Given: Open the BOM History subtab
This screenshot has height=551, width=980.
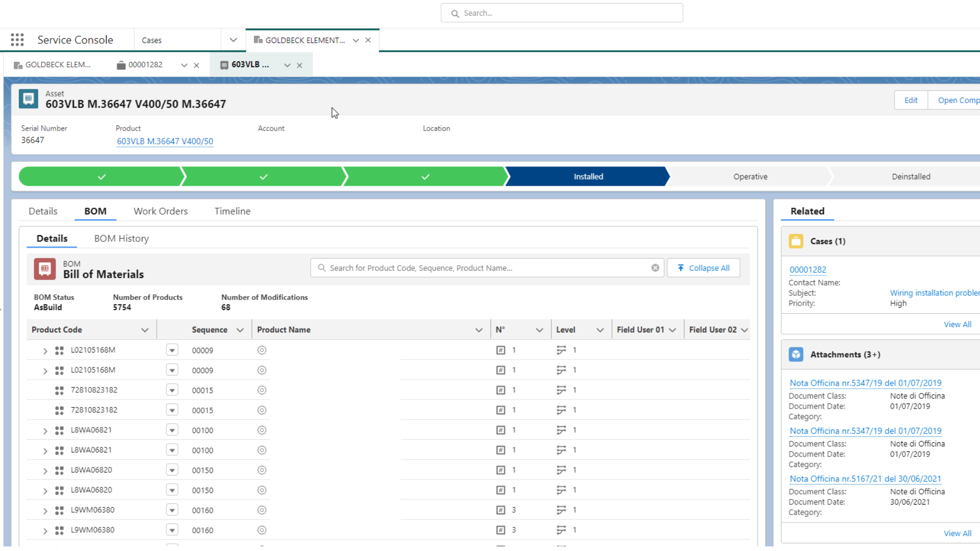Looking at the screenshot, I should tap(121, 239).
